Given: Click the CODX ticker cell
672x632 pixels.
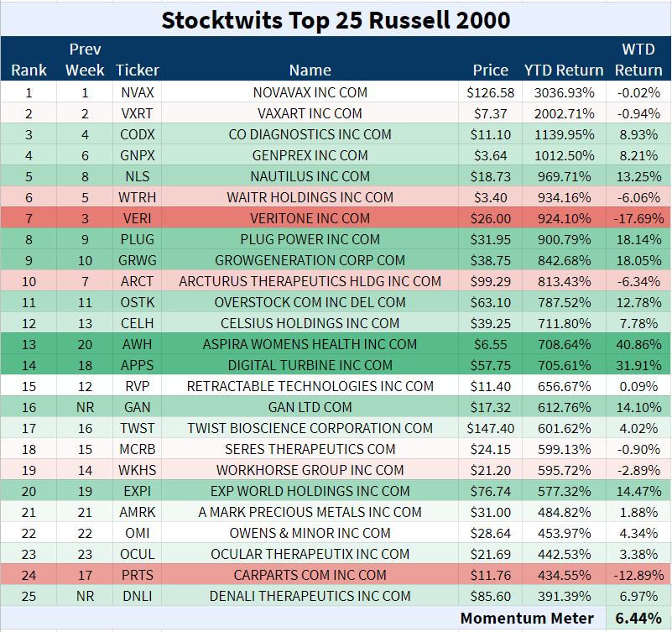Looking at the screenshot, I should click(137, 134).
